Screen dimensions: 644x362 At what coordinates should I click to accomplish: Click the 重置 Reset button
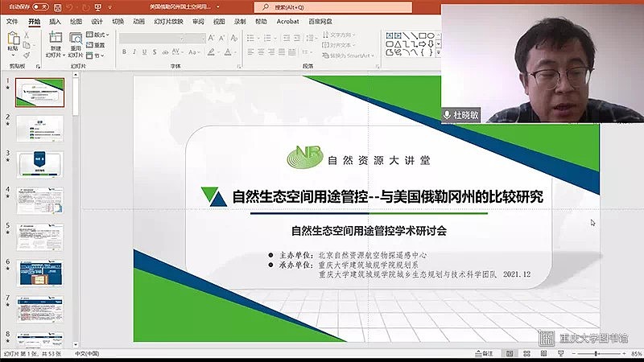[96, 45]
